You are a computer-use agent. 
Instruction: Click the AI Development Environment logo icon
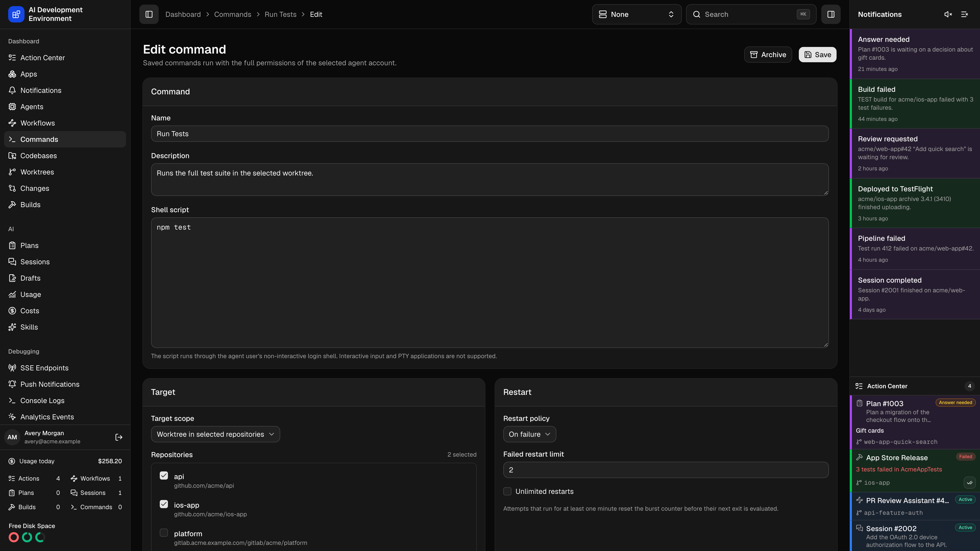pyautogui.click(x=16, y=15)
